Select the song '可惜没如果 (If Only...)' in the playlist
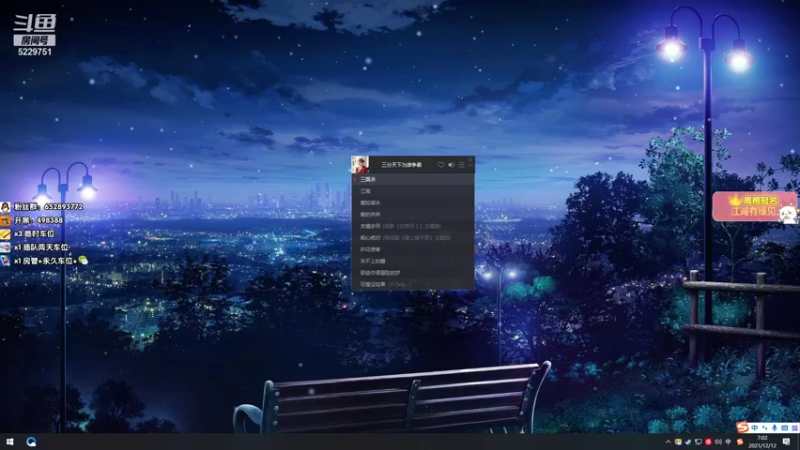Screen dimensions: 800x450 tap(413, 285)
